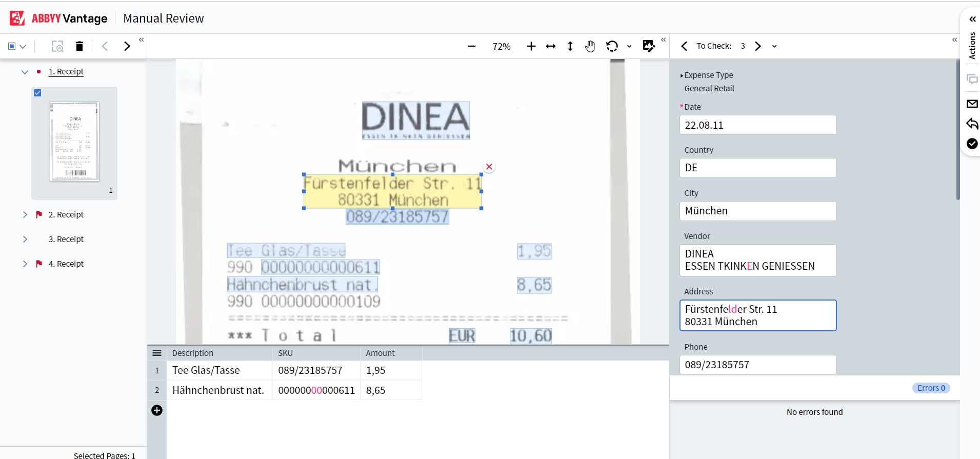
Task: Remove the highlighted address region with red X
Action: [489, 167]
